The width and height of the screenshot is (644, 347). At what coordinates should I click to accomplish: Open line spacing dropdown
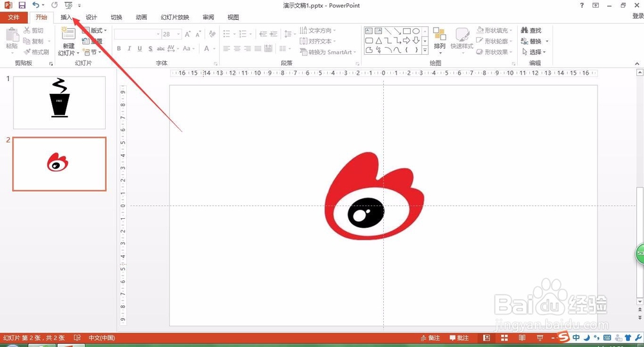point(290,34)
